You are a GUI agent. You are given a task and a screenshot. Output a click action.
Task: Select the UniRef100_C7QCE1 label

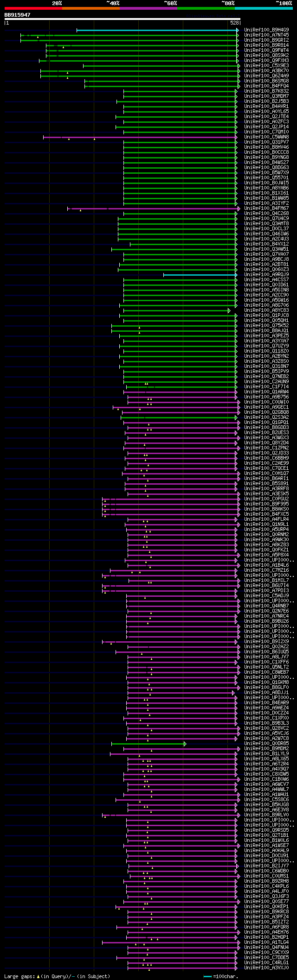[x=266, y=468]
